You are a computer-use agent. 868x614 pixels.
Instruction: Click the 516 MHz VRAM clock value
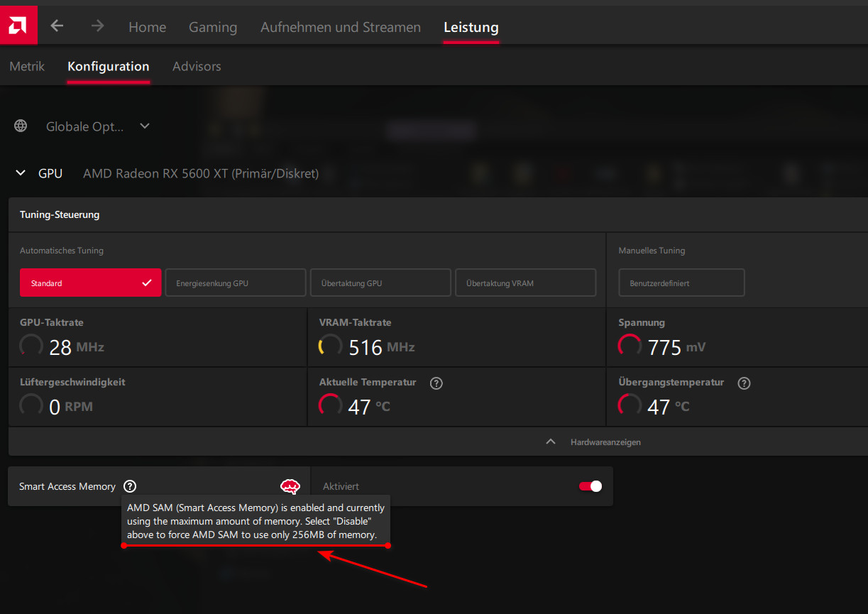pyautogui.click(x=382, y=347)
